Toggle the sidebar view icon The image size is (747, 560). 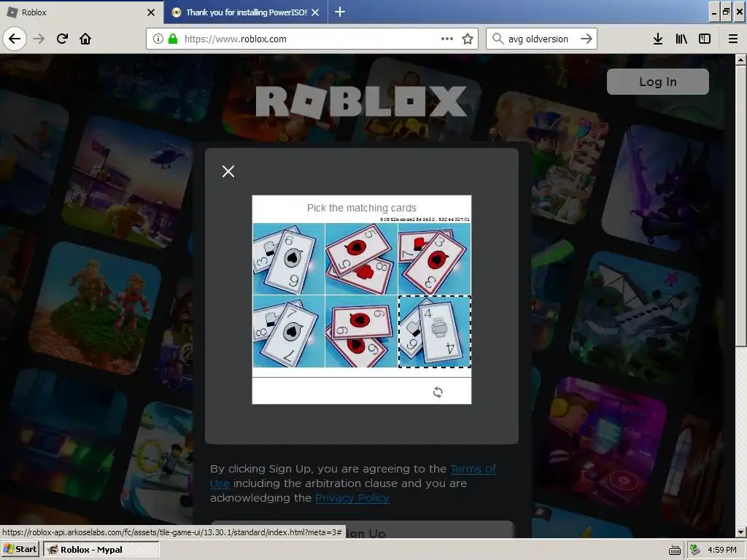705,39
